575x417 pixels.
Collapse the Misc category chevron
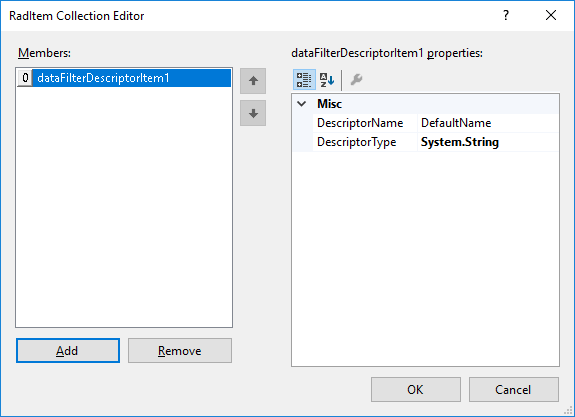point(302,104)
